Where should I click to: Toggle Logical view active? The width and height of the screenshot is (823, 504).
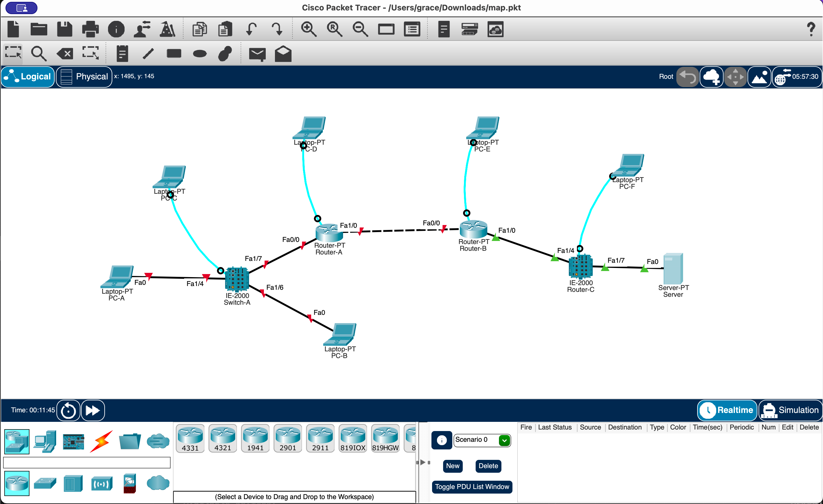pyautogui.click(x=28, y=76)
